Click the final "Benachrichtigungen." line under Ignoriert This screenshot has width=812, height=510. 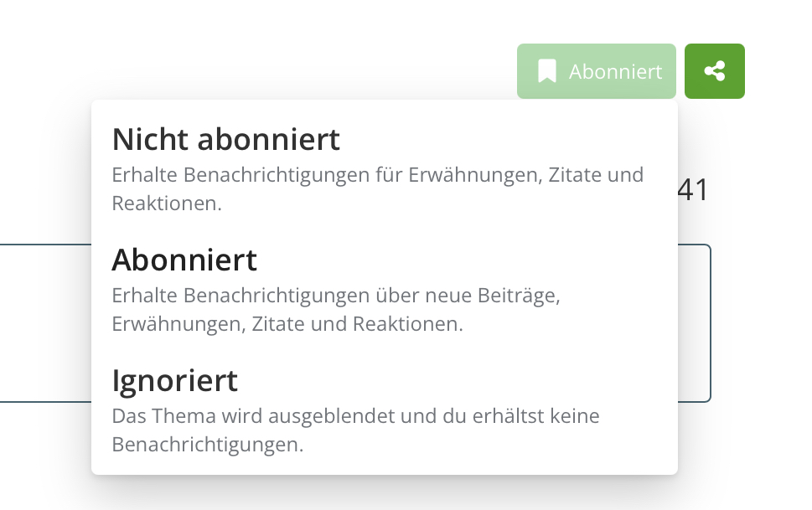207,444
